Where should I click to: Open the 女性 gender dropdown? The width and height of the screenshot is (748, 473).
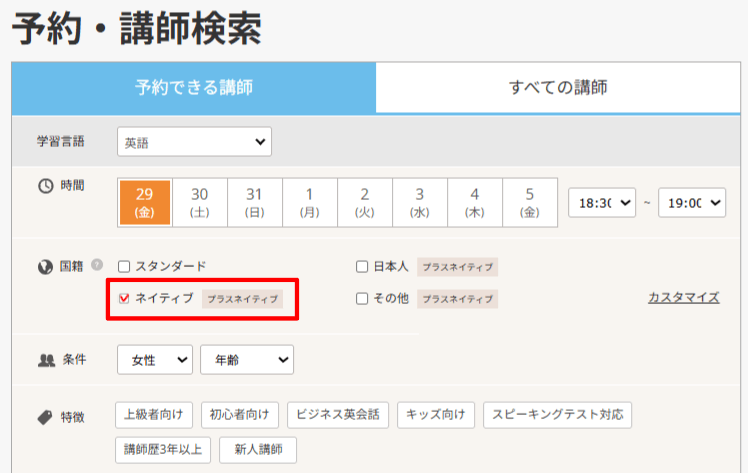(x=155, y=359)
